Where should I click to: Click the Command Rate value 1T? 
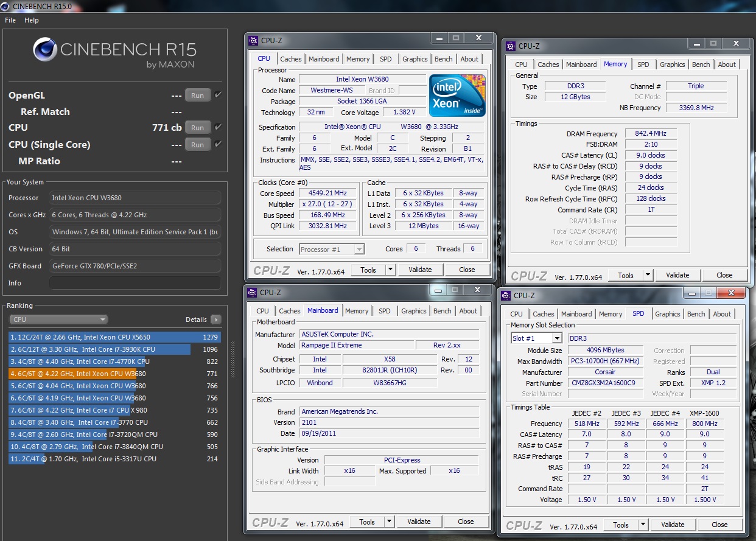651,209
